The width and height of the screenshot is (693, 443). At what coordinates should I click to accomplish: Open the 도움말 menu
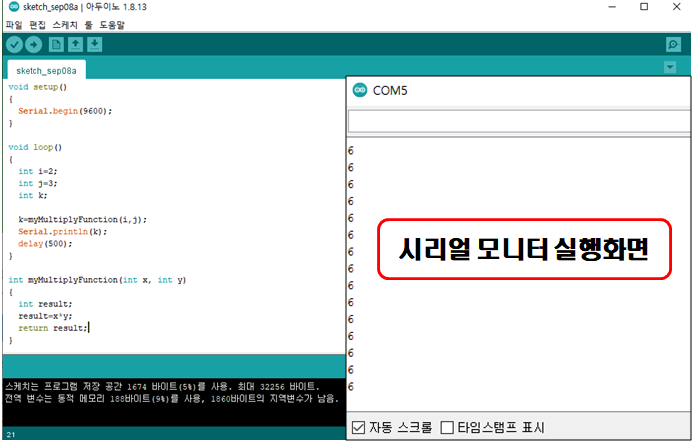[112, 25]
